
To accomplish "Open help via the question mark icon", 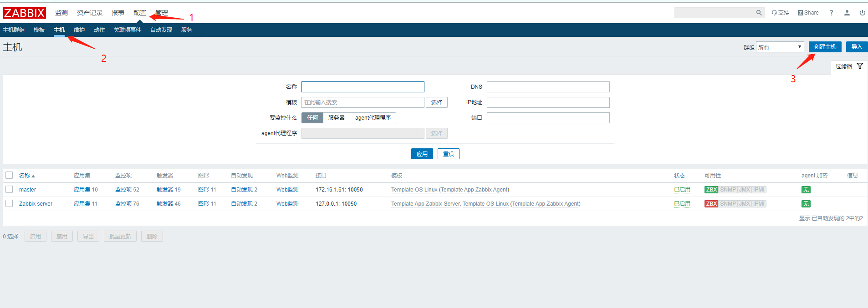I will point(832,13).
